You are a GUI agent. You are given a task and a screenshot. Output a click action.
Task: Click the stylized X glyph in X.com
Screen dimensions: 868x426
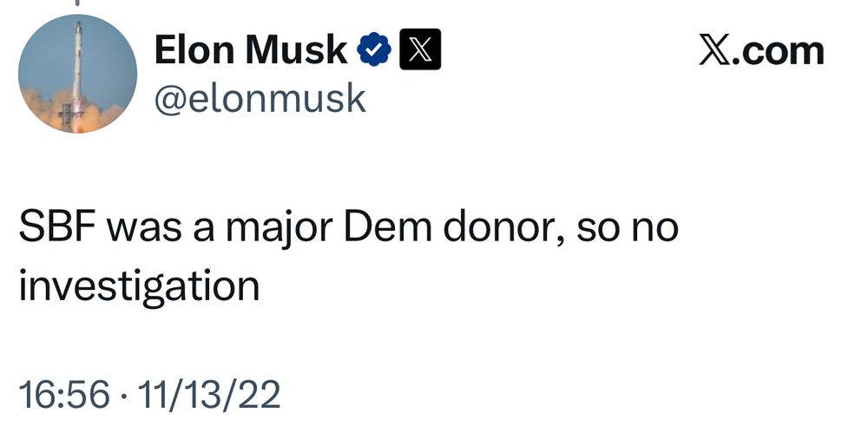coord(713,52)
